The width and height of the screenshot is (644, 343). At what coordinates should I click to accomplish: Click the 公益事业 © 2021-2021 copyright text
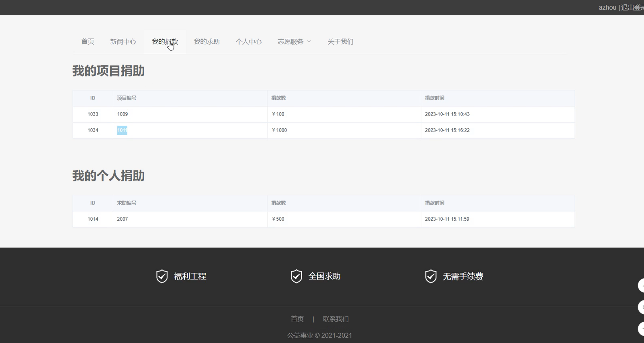(x=320, y=335)
